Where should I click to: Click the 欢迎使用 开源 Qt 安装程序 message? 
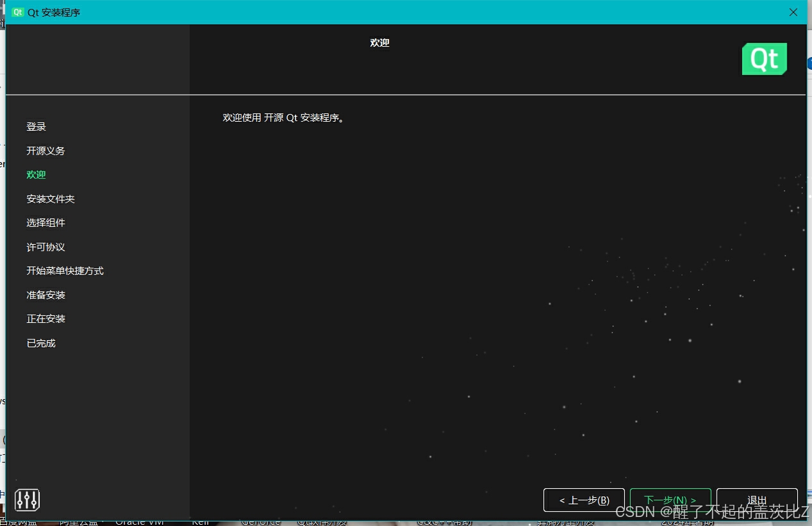click(x=283, y=118)
